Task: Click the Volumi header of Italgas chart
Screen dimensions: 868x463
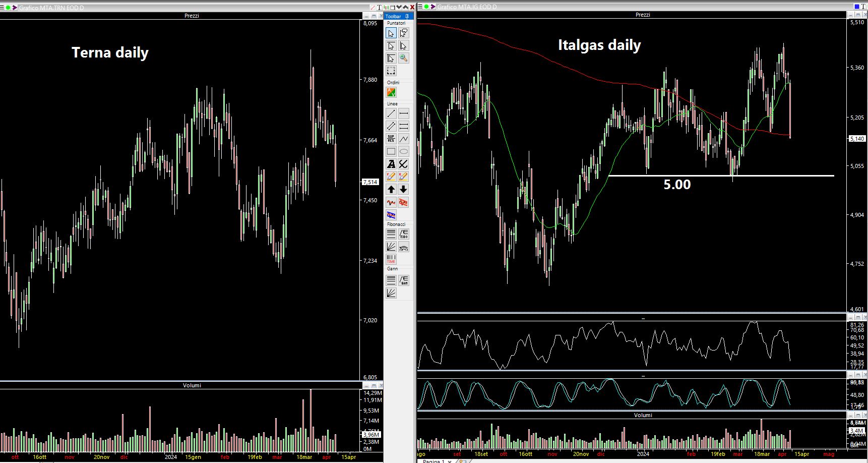Action: (x=643, y=415)
